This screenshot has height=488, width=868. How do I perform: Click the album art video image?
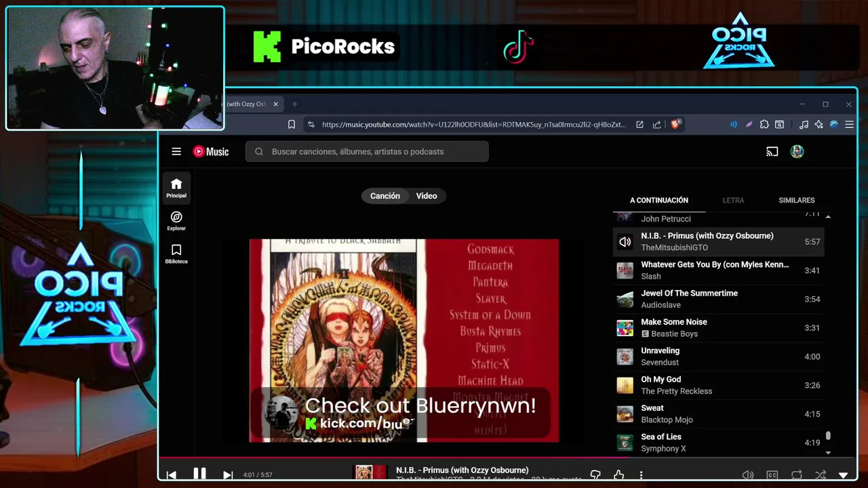pos(404,340)
